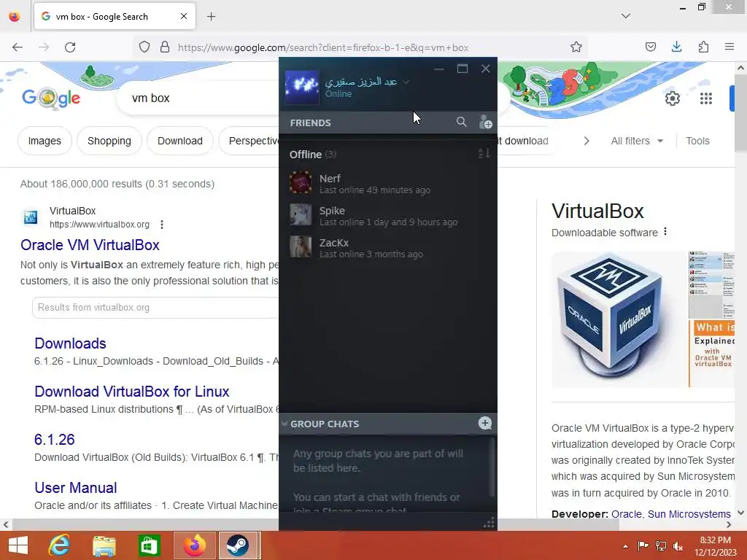Open the VirtualBox result options menu
The image size is (747, 560).
point(162,225)
